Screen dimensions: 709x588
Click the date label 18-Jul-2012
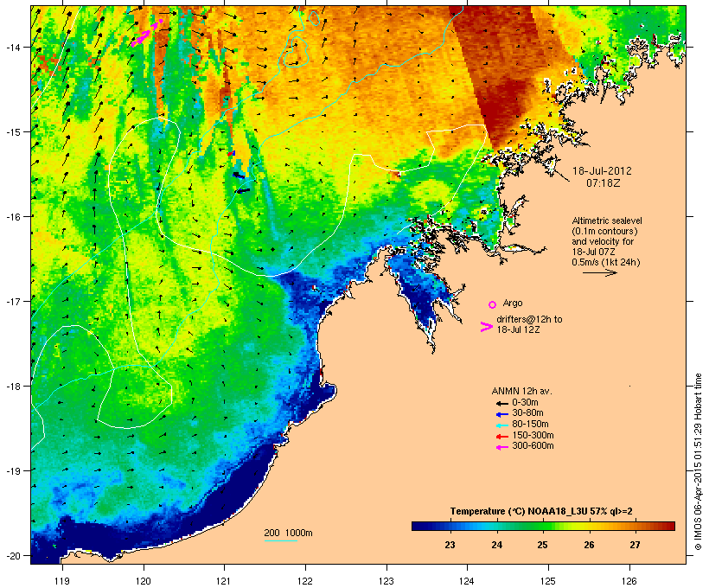(x=602, y=171)
